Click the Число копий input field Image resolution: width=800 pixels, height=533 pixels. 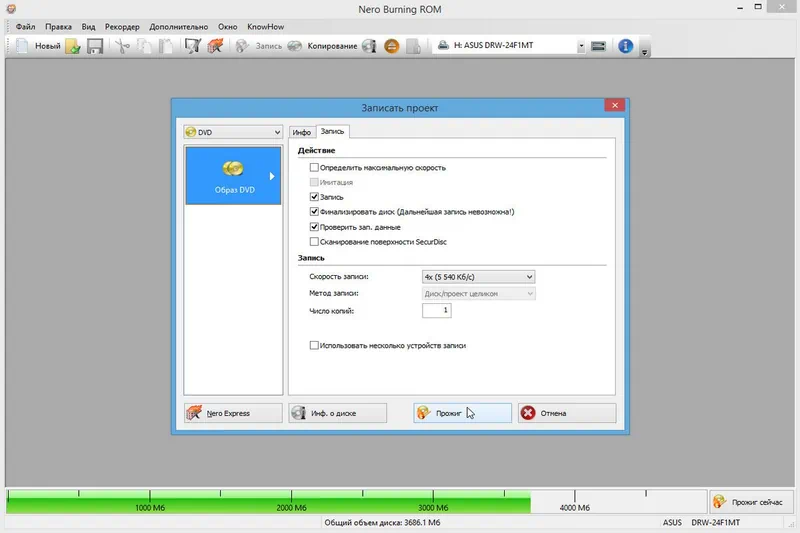pyautogui.click(x=437, y=311)
